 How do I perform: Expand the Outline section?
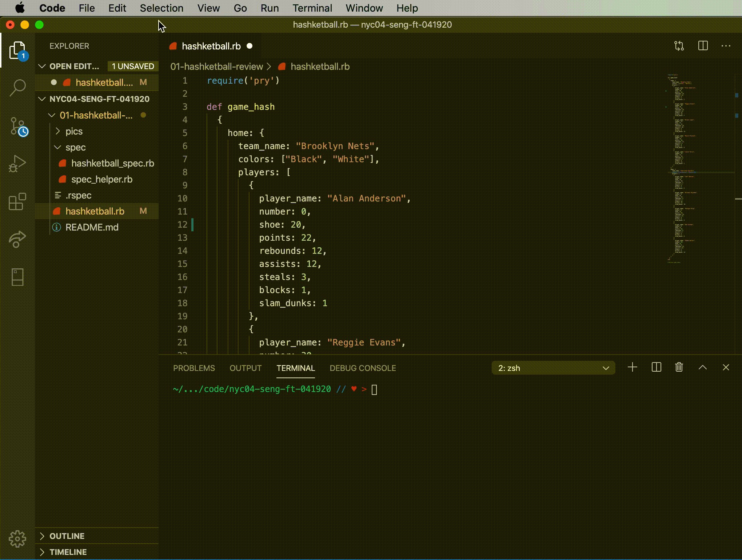click(x=42, y=536)
